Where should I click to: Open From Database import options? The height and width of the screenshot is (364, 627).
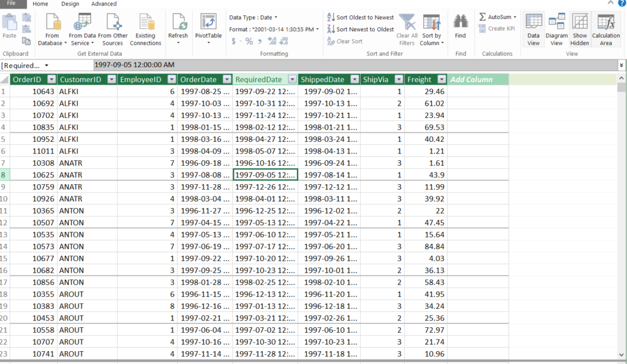(x=52, y=29)
